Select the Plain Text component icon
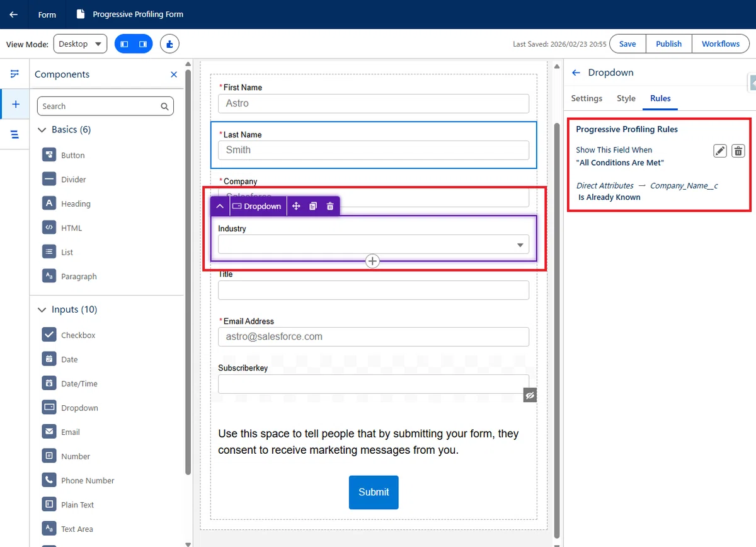Screen dimensions: 756x547 [49, 504]
